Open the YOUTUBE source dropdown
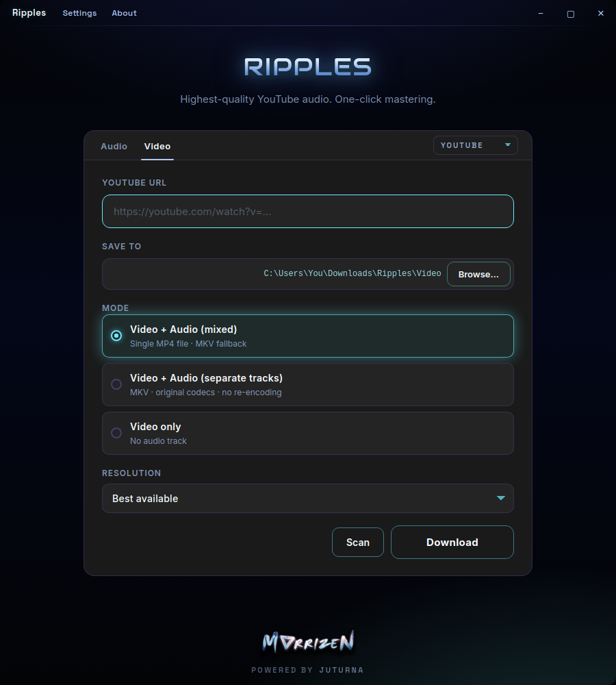The width and height of the screenshot is (616, 685). [476, 145]
